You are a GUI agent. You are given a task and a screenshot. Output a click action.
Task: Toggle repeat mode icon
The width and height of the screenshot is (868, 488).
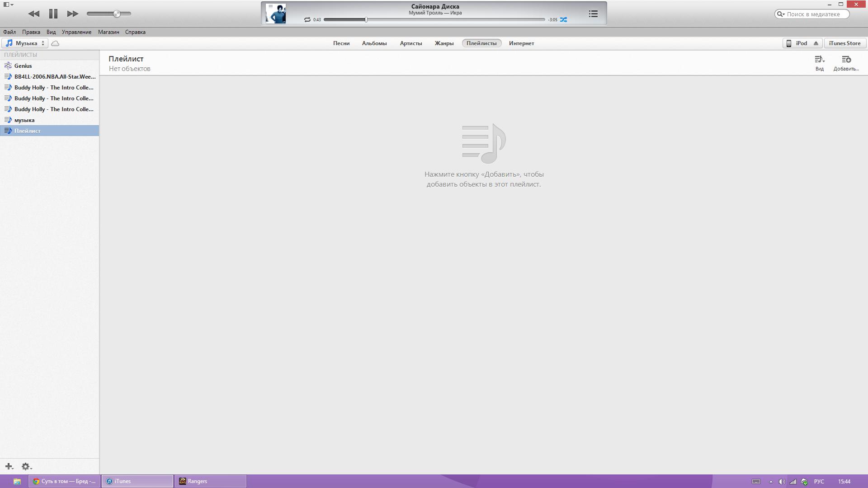[307, 19]
